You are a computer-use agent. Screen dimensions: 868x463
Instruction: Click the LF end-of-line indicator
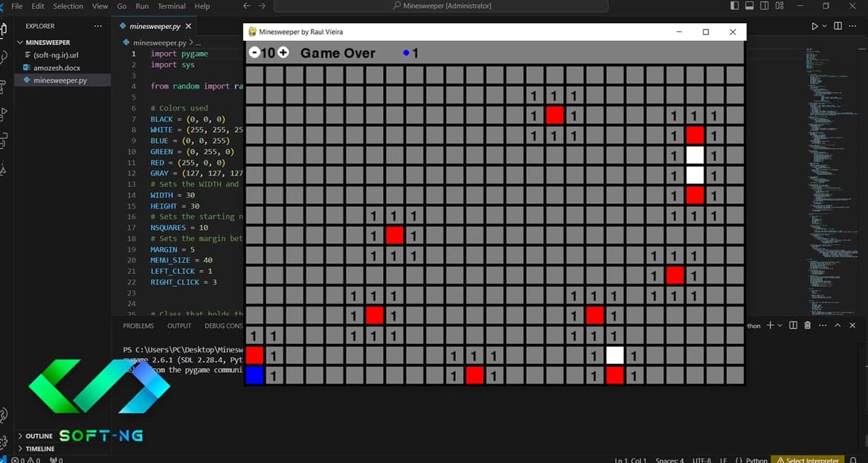click(724, 460)
